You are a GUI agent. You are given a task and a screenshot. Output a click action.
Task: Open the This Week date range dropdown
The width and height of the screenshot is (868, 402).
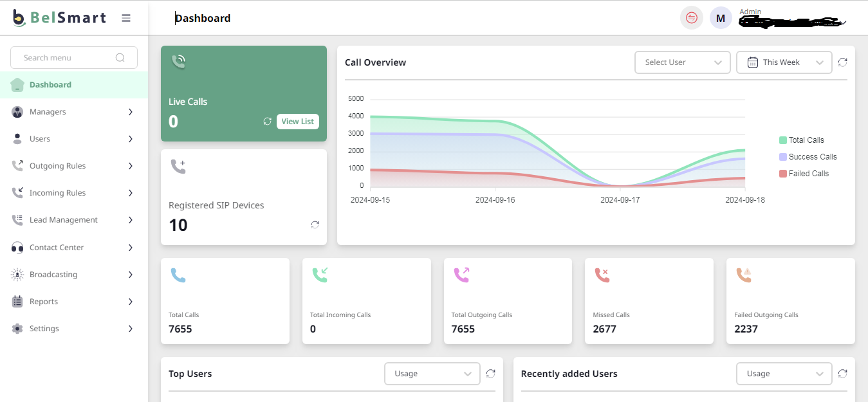pyautogui.click(x=784, y=62)
